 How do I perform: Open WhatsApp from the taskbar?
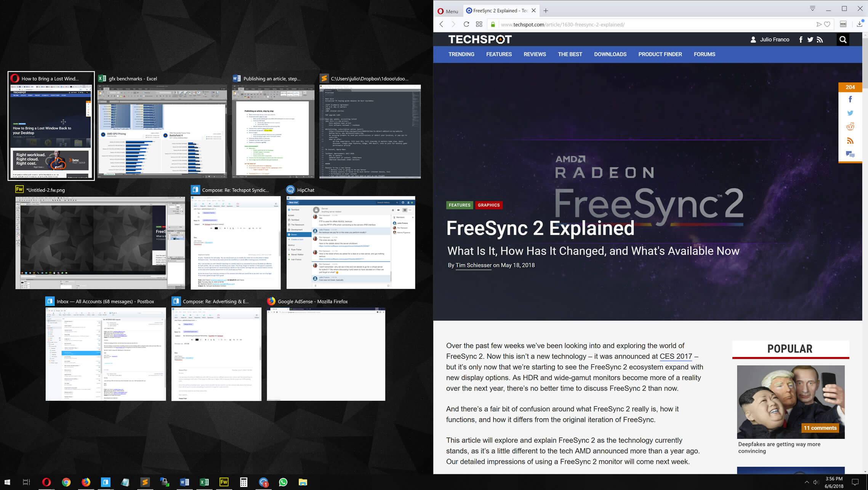click(283, 482)
